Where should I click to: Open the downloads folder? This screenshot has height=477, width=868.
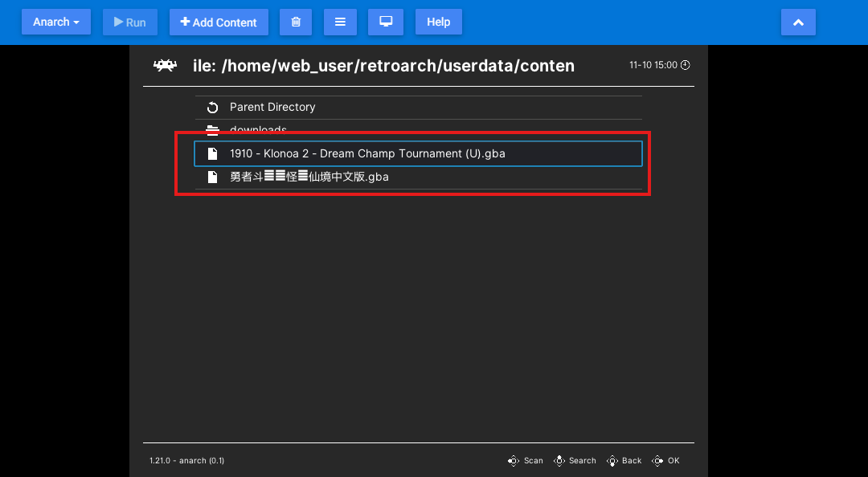[x=258, y=129]
